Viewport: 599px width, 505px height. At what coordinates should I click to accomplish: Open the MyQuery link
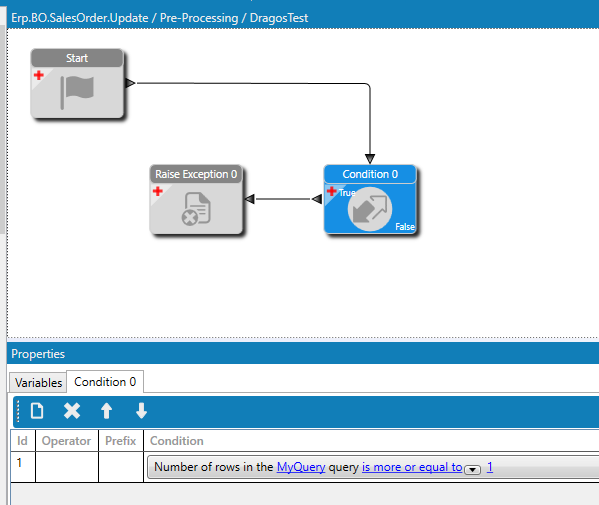point(301,467)
